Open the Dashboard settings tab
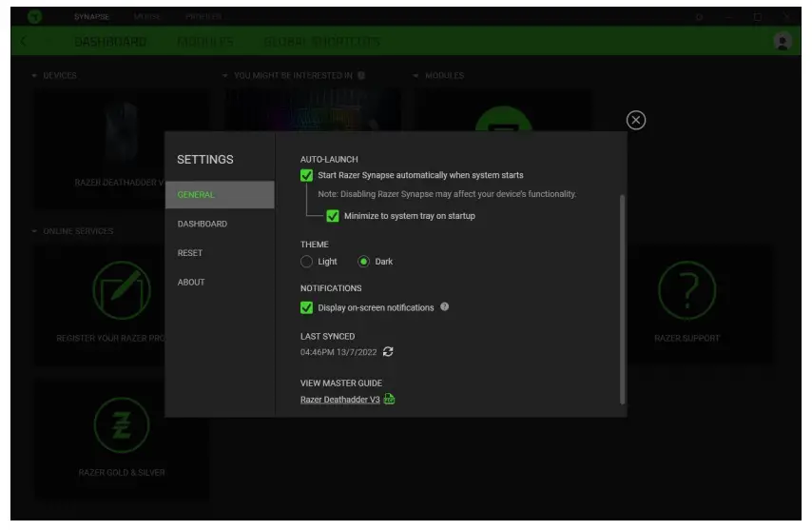812x530 pixels. tap(202, 224)
